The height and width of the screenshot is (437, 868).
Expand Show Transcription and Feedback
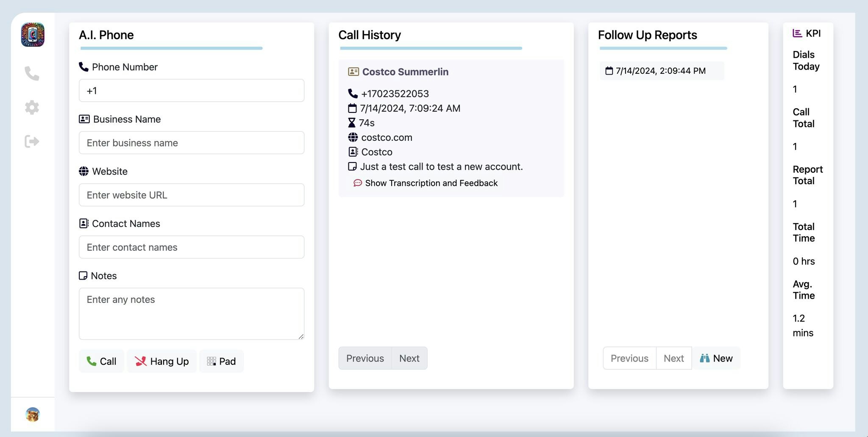coord(431,183)
